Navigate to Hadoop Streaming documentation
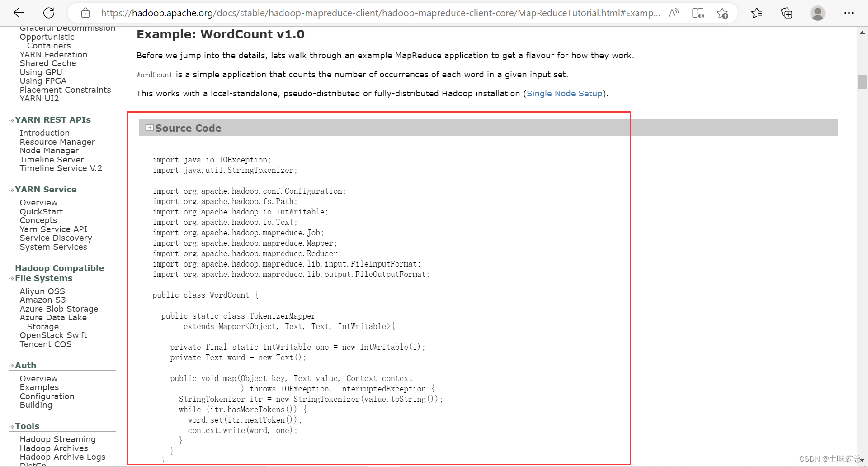Screen dimensions: 868x467 57,439
